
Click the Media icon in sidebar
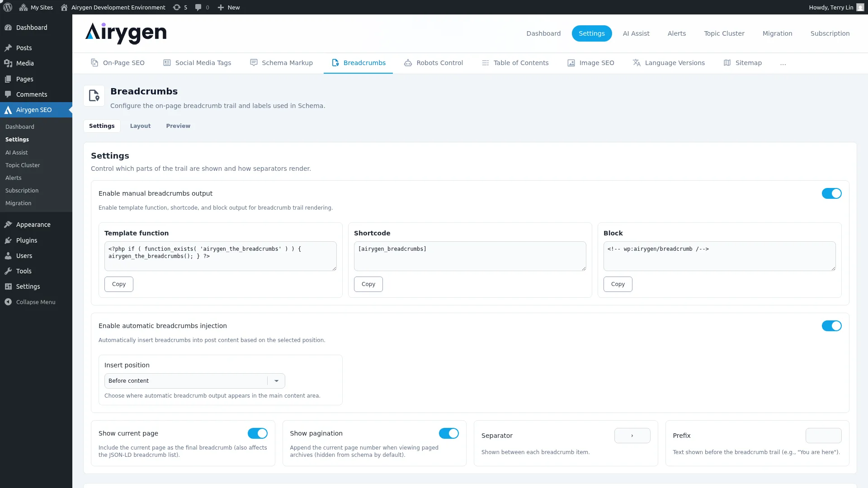tap(8, 63)
